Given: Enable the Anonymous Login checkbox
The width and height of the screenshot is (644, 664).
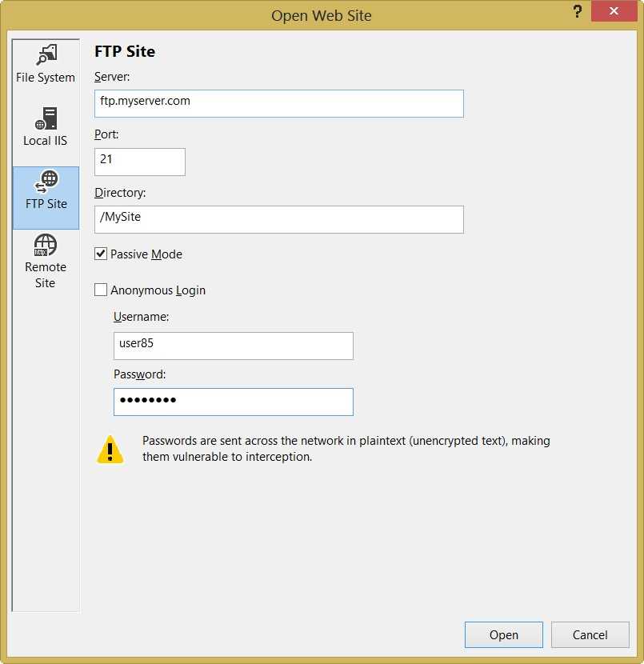Looking at the screenshot, I should pyautogui.click(x=101, y=290).
